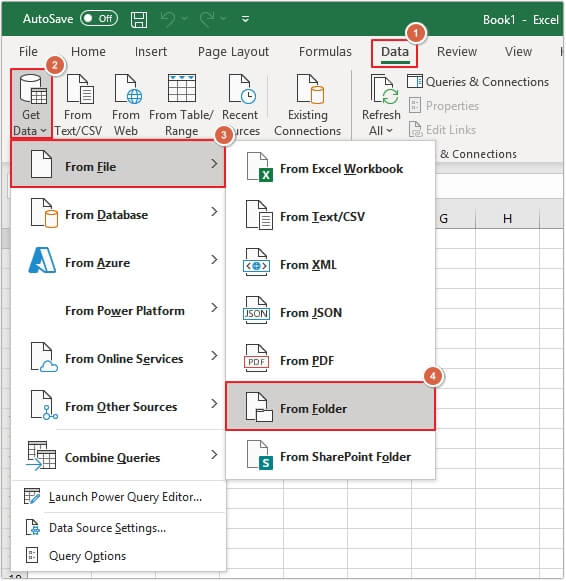566x581 pixels.
Task: Open the File tab
Action: (28, 52)
